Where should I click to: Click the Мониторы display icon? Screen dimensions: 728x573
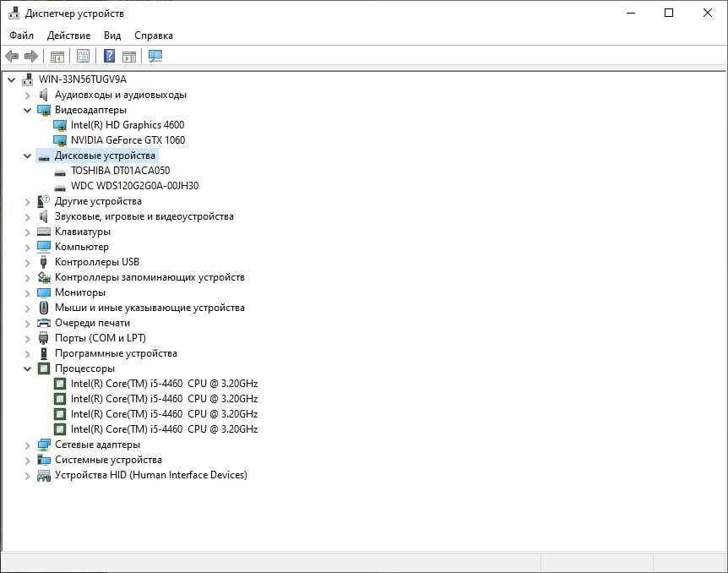tap(44, 292)
